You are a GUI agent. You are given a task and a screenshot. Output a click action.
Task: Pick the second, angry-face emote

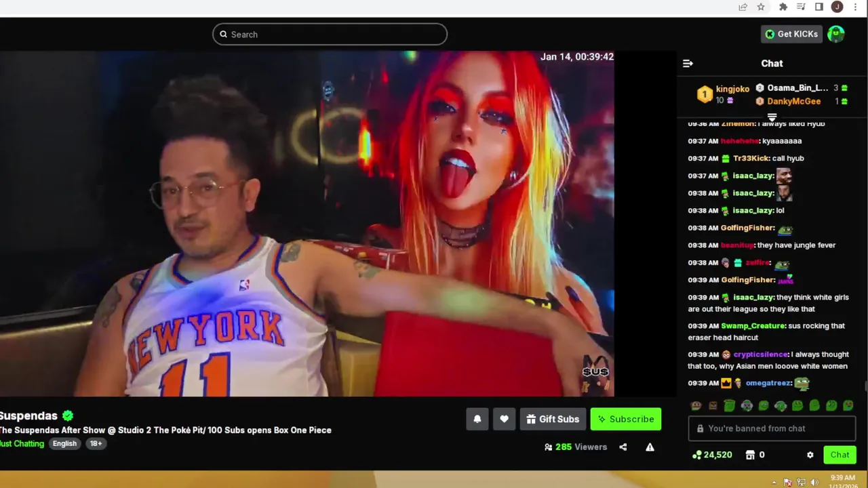coord(713,405)
